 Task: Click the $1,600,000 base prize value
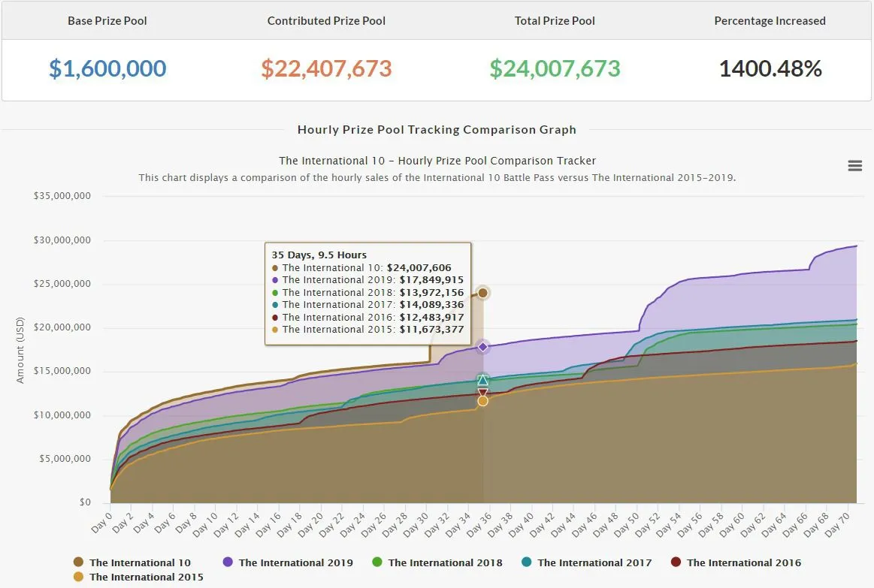point(107,68)
